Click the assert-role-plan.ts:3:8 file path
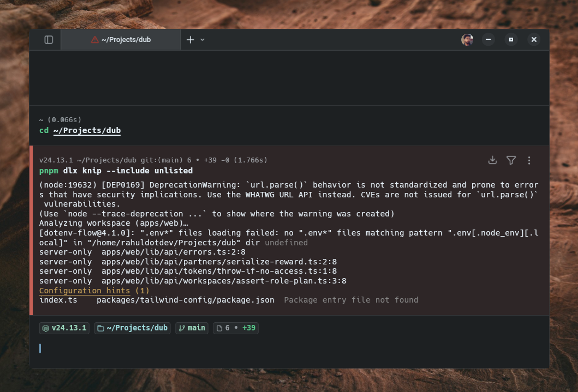Image resolution: width=578 pixels, height=392 pixels. [224, 281]
